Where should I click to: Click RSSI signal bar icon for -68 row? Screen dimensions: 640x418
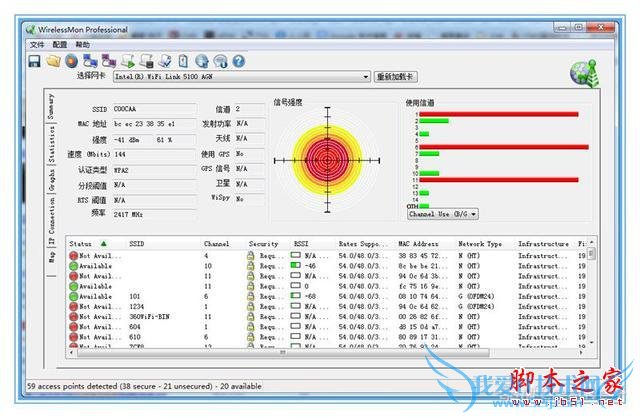(x=296, y=296)
